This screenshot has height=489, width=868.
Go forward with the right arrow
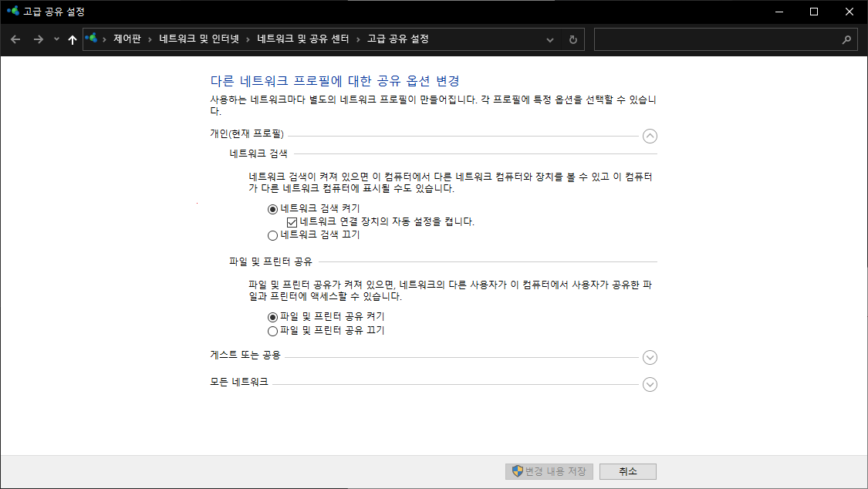[x=39, y=39]
